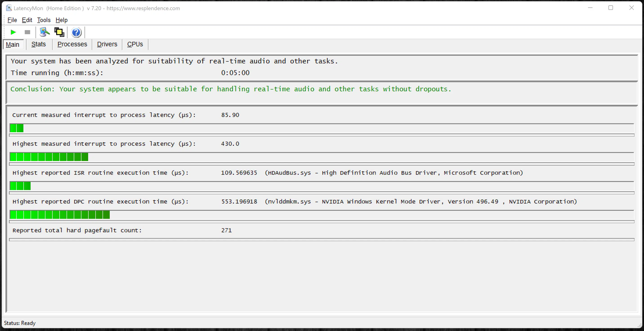Select the Main tab
The width and height of the screenshot is (644, 331).
click(x=13, y=45)
